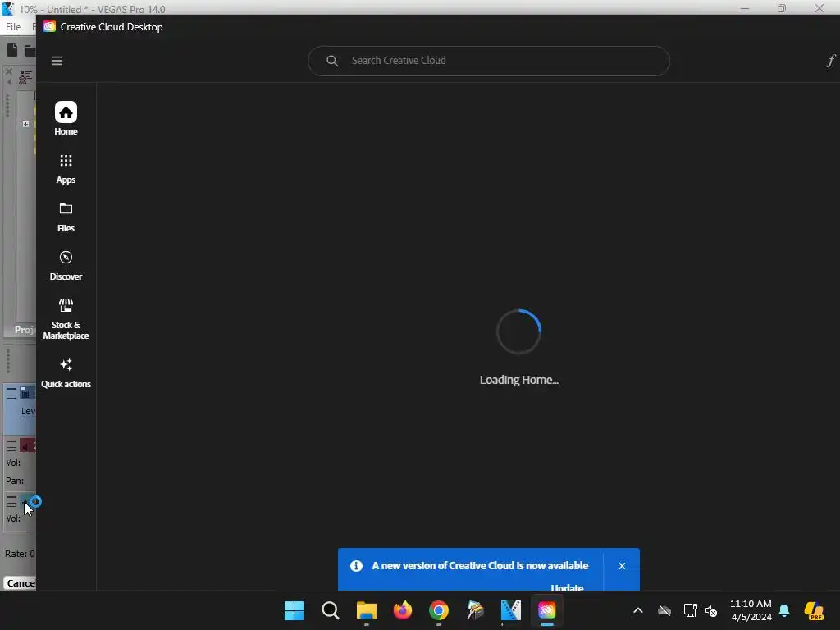Minimize the VEGAS Pro window
Viewport: 840px width, 630px height.
[x=745, y=8]
